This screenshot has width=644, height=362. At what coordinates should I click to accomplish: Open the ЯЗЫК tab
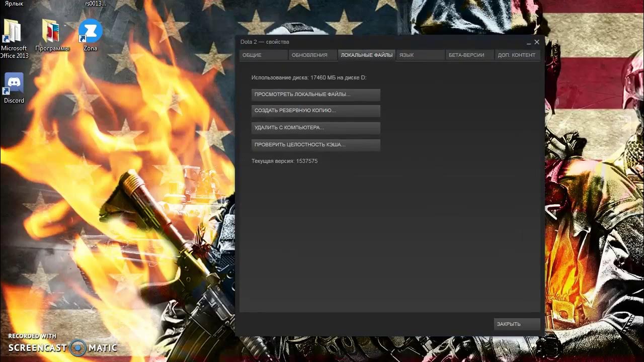(x=421, y=55)
